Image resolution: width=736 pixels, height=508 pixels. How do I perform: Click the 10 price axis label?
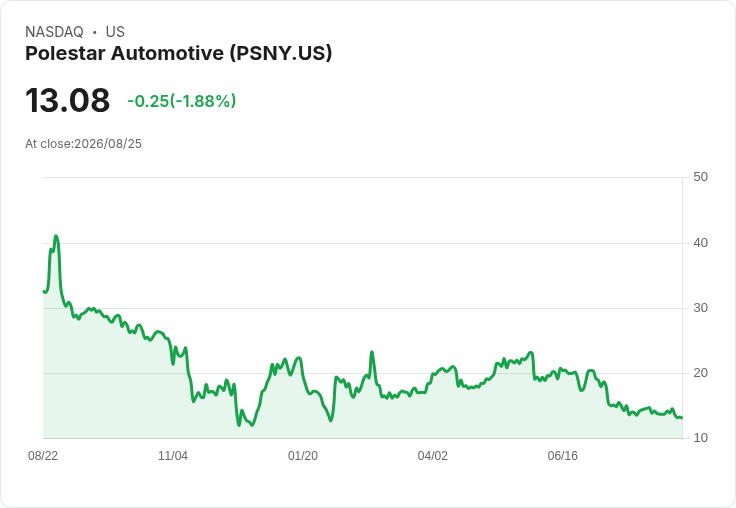(x=700, y=438)
